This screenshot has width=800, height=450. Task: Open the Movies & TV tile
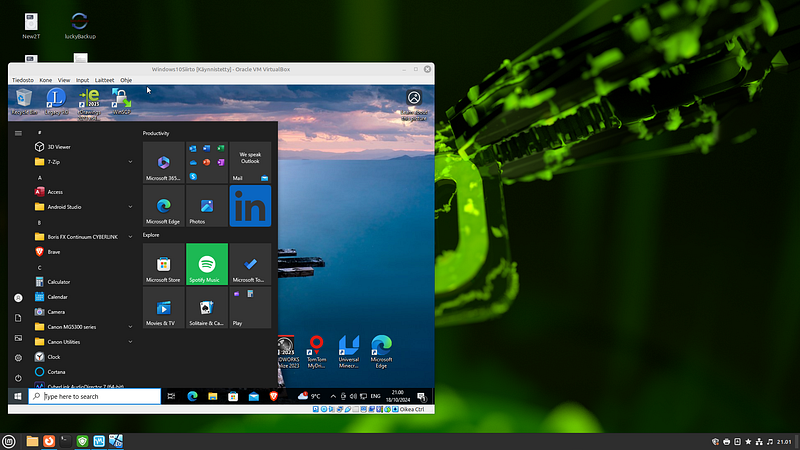point(163,307)
